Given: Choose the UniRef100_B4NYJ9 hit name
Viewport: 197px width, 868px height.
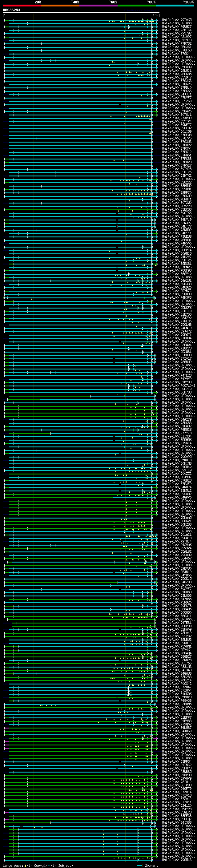Looking at the screenshot, I should (177, 220).
